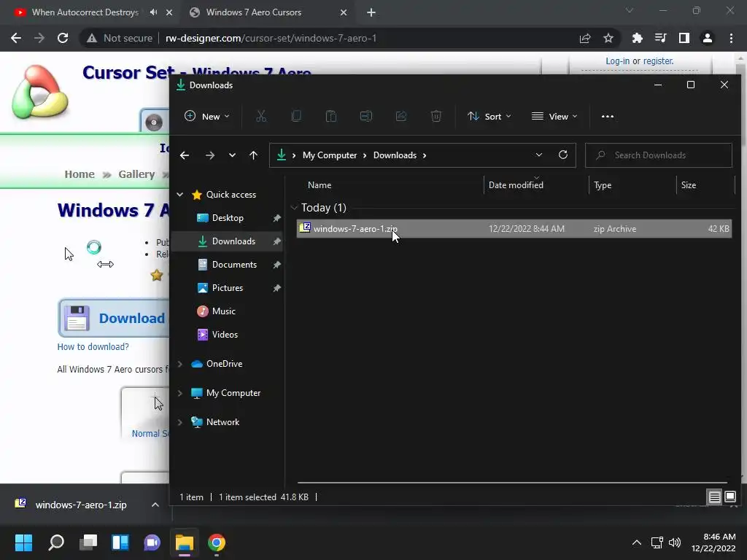Click the Share icon in Explorer toolbar
This screenshot has width=747, height=560.
click(x=401, y=116)
